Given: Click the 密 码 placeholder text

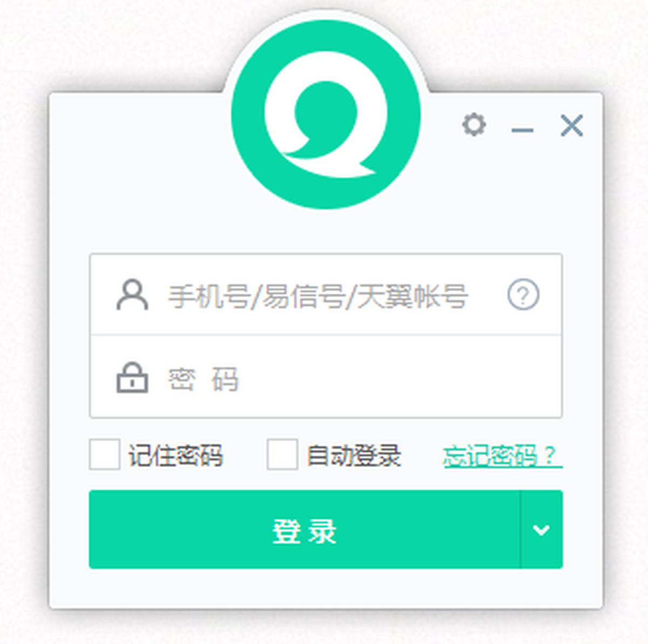Looking at the screenshot, I should pyautogui.click(x=203, y=379).
